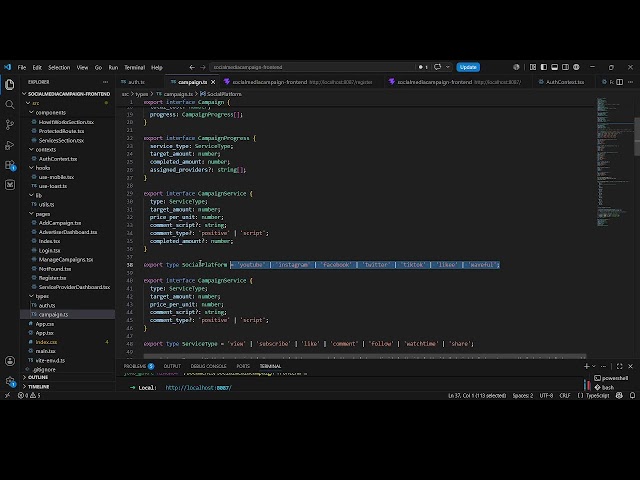Open the Run and Debug view
The image size is (640, 480).
(x=10, y=145)
